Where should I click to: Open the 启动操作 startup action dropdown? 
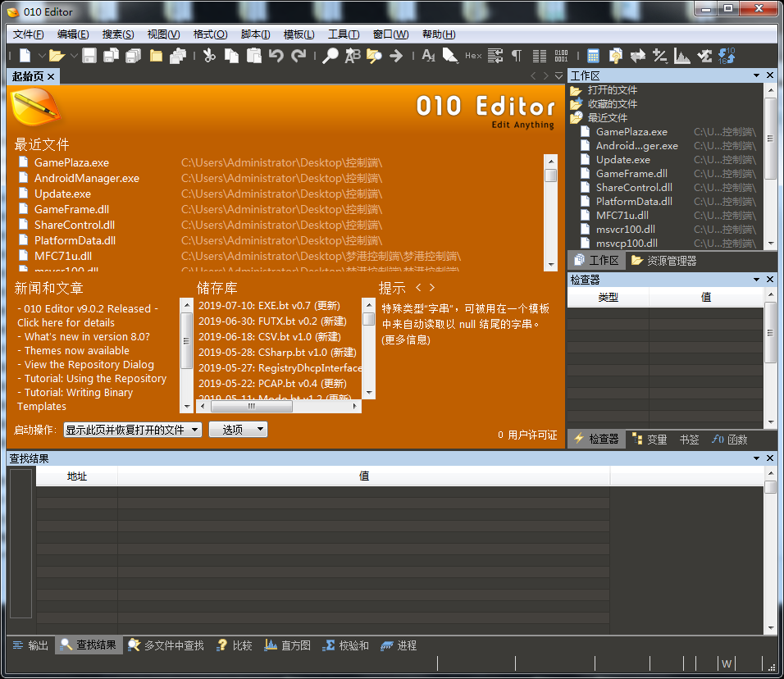click(x=133, y=430)
